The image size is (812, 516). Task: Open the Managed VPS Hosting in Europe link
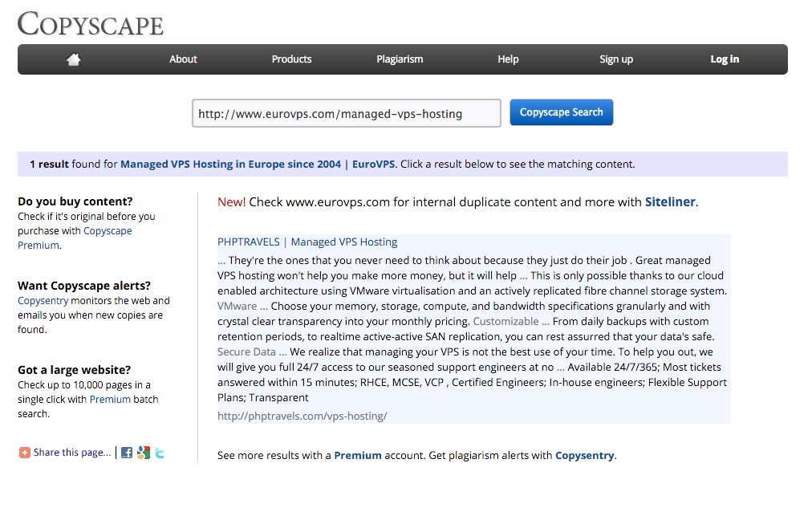pos(230,165)
